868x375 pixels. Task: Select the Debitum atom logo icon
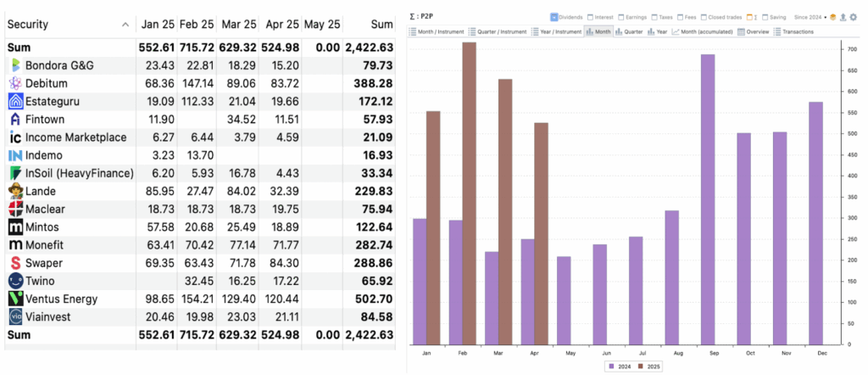(x=15, y=84)
